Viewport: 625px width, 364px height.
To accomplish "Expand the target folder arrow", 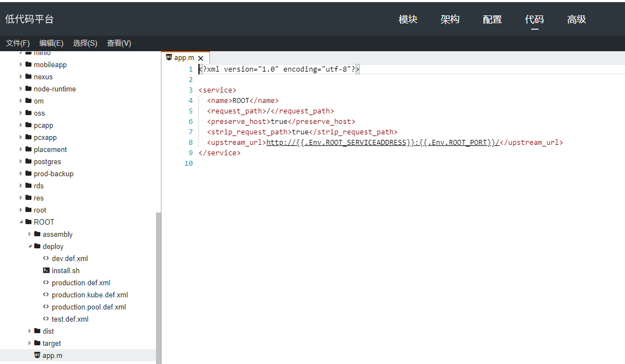I will click(30, 343).
